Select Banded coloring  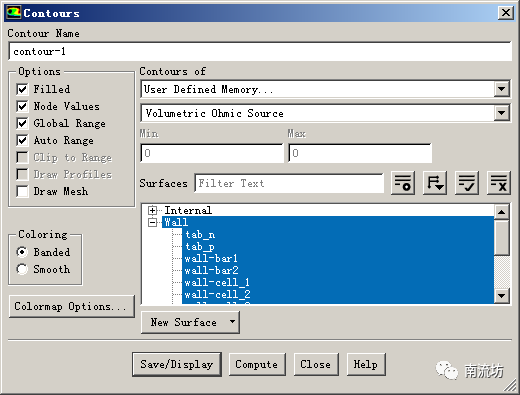22,252
